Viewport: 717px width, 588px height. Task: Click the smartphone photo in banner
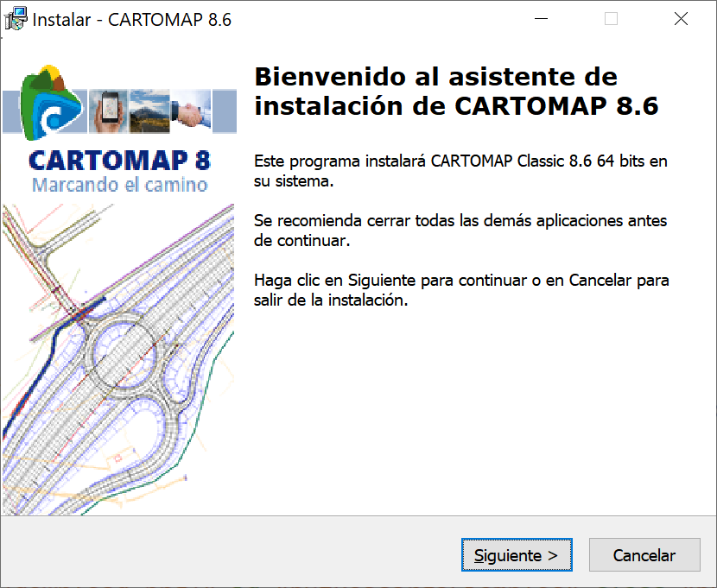(109, 111)
